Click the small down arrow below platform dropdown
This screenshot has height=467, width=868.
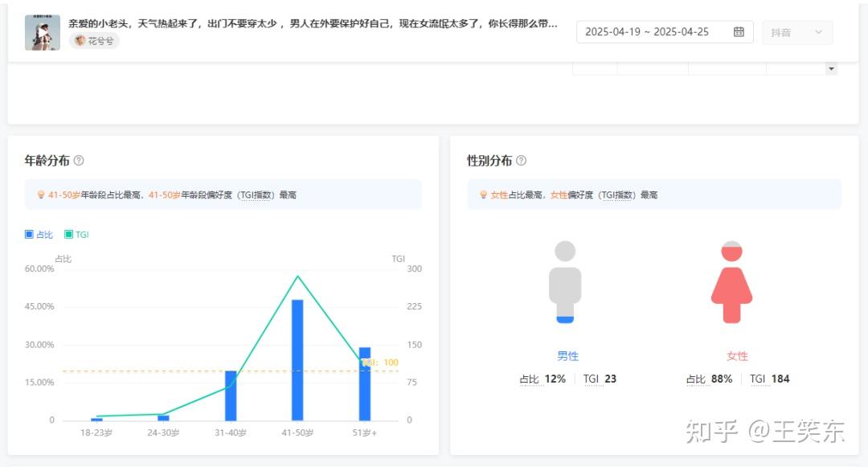[x=831, y=68]
